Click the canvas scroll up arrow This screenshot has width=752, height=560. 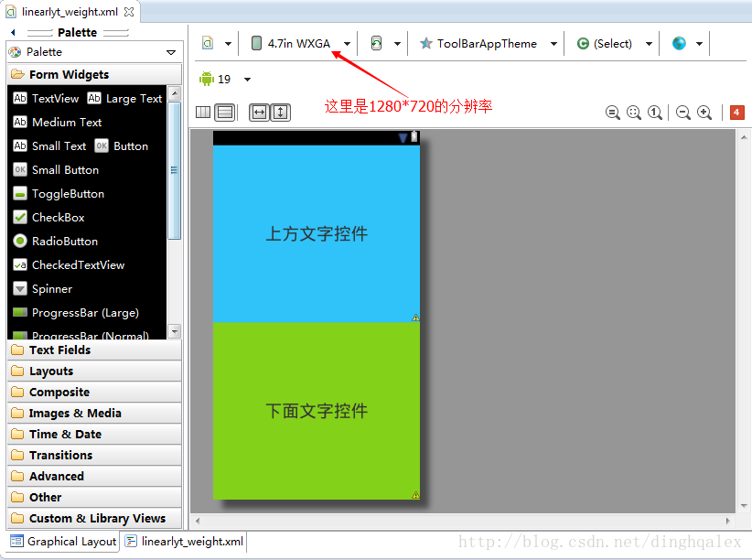click(744, 137)
